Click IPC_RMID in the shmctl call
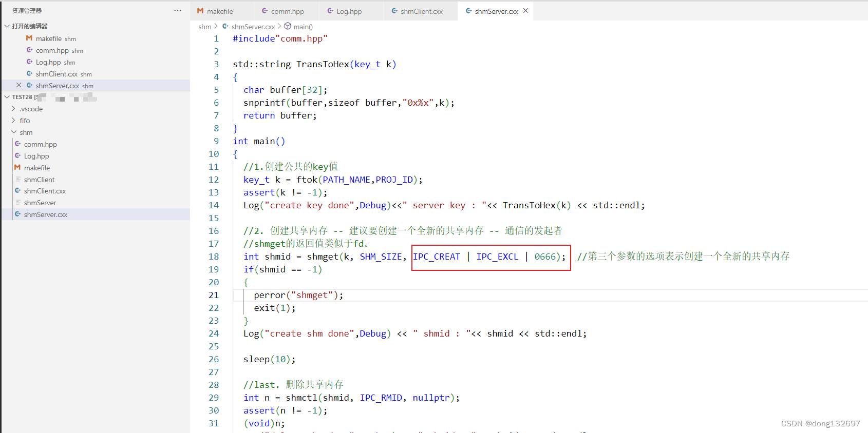This screenshot has height=433, width=868. pos(381,398)
